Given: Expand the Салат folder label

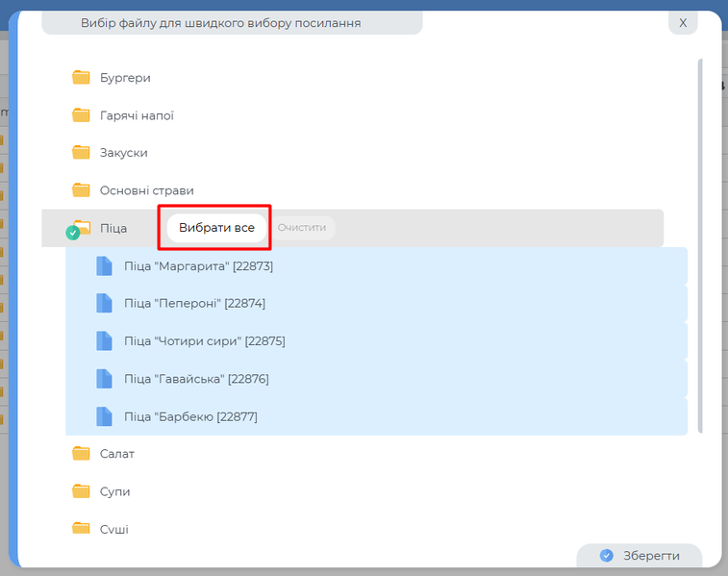Looking at the screenshot, I should pos(116,454).
